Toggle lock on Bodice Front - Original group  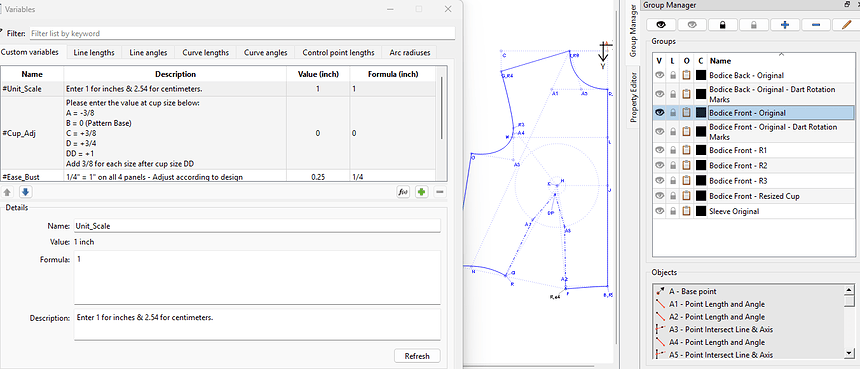pyautogui.click(x=673, y=112)
